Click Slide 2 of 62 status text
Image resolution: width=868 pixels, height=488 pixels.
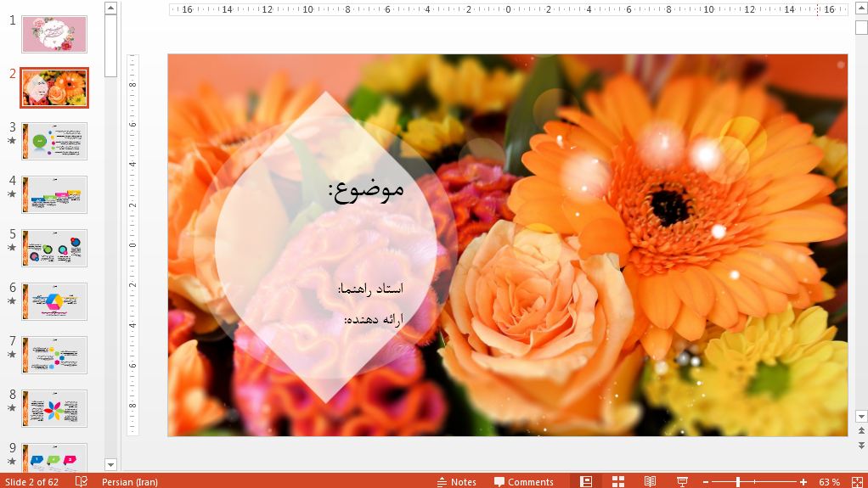[x=31, y=482]
